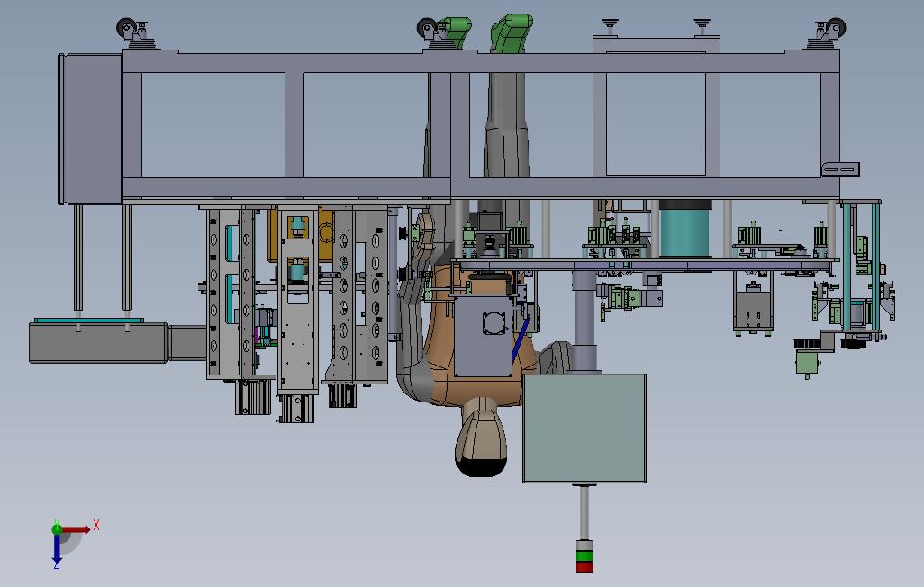Click the blue Z axis arrow of triad
924x587 pixels.
pyautogui.click(x=57, y=549)
